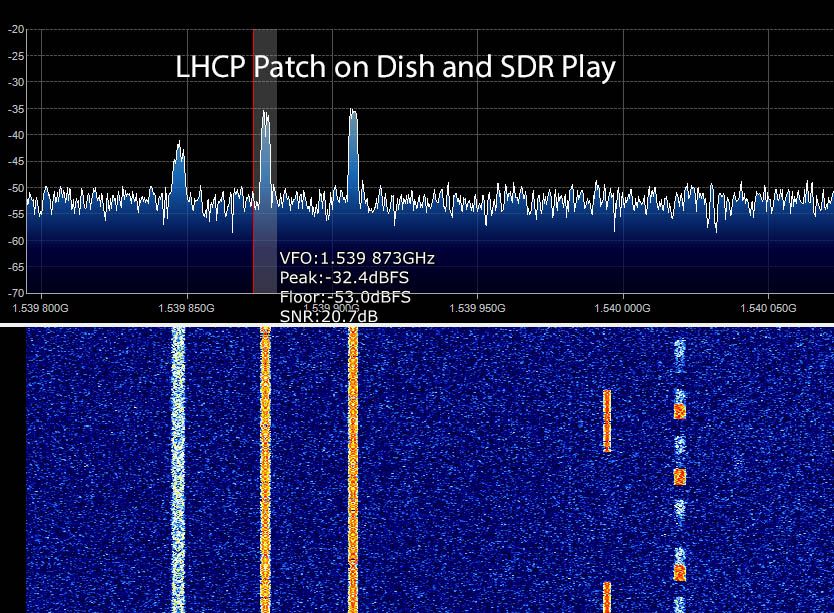Click the "VFO:1.539 873GHz" readout
834x613 pixels.
pos(357,258)
